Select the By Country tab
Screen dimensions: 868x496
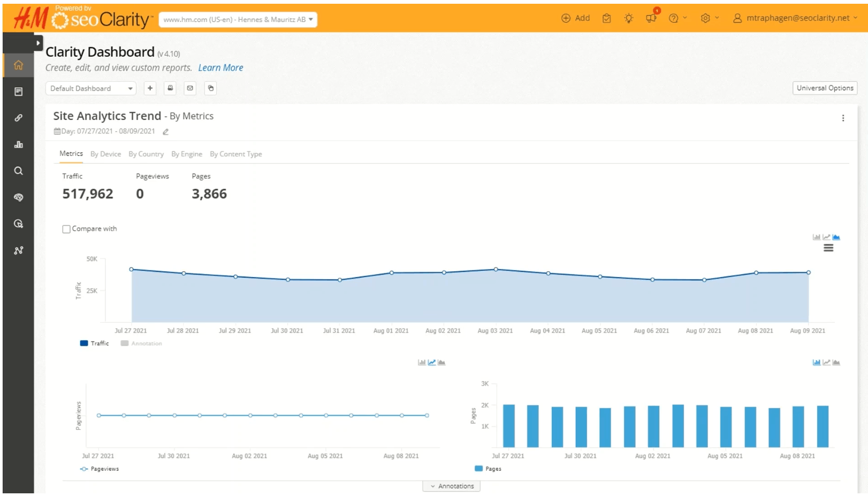pos(146,154)
